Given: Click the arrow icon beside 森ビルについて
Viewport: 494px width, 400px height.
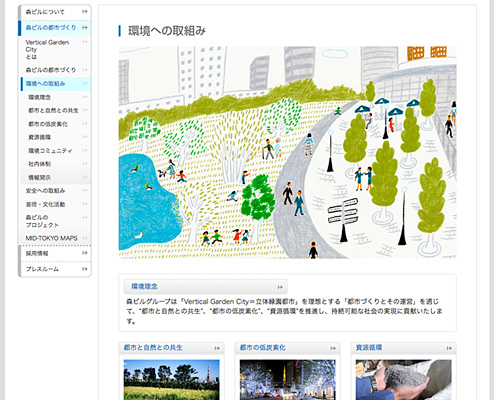Looking at the screenshot, I should [85, 12].
